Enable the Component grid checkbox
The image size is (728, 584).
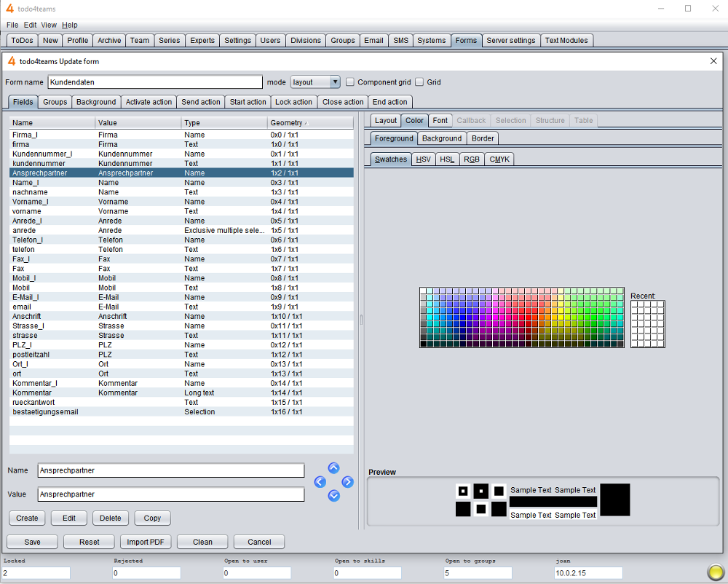[350, 82]
